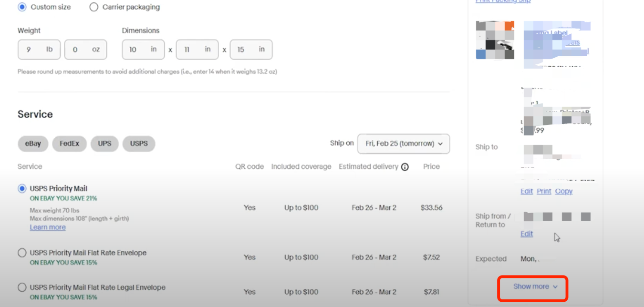Edit the first dimension field showing 10
Screen dimensions: 644x307
pos(143,50)
